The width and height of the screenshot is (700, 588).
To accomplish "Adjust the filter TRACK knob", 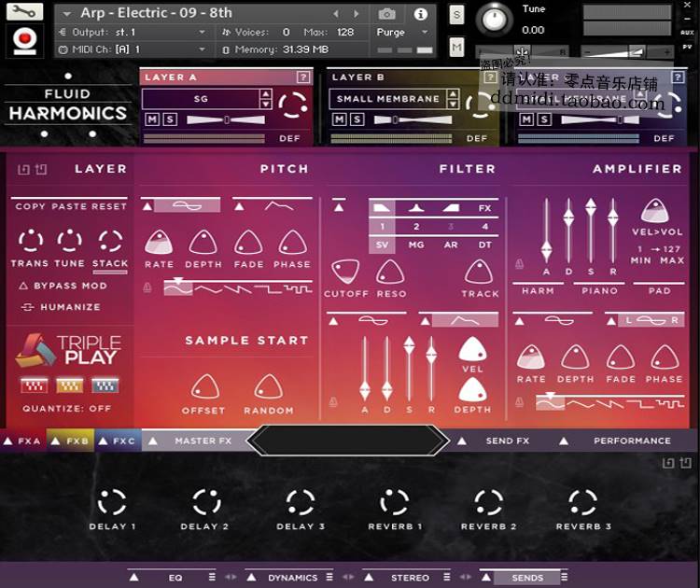I will [x=479, y=272].
